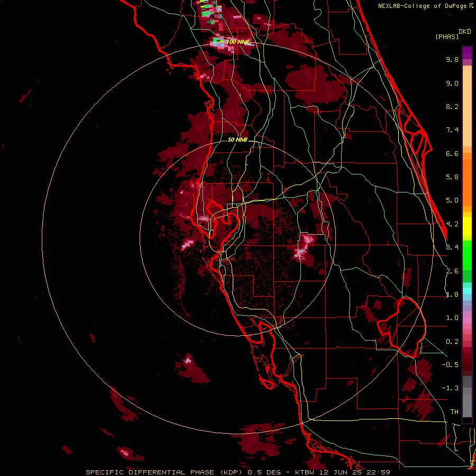Select the 6.6 value on color scale

452,153
